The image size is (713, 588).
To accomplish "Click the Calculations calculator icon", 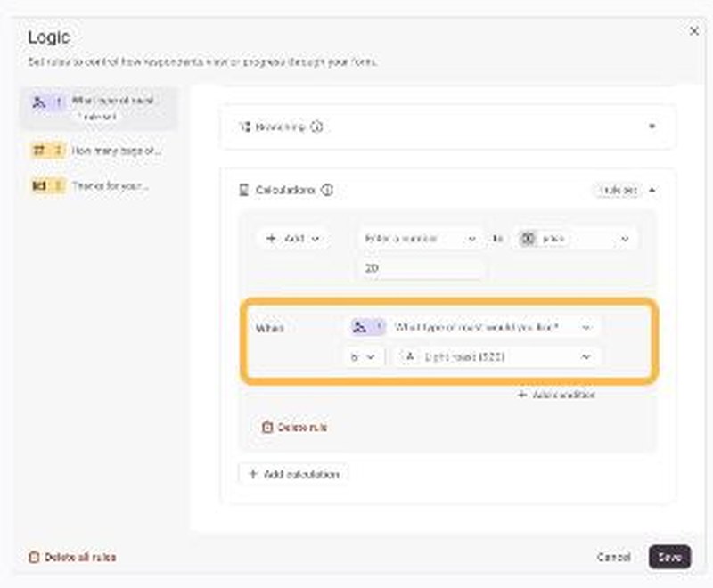I will pyautogui.click(x=243, y=190).
